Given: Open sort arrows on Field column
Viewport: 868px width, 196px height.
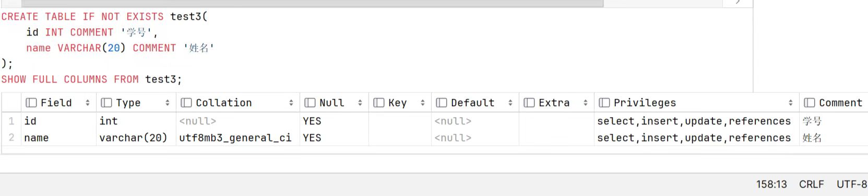Looking at the screenshot, I should [x=88, y=103].
